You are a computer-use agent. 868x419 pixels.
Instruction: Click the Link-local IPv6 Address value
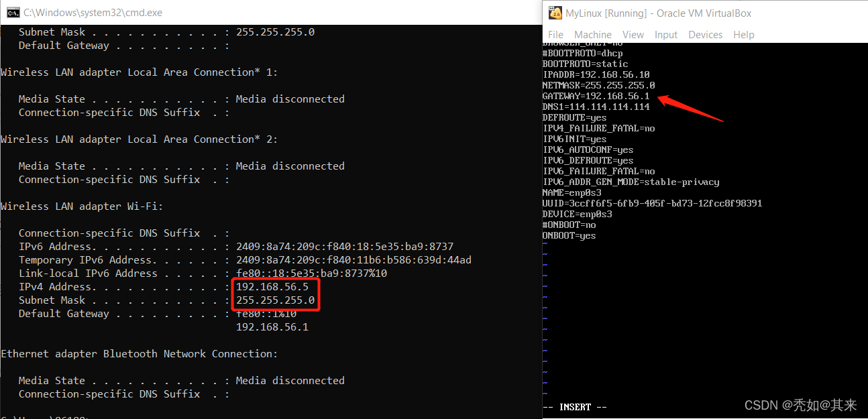pyautogui.click(x=311, y=274)
